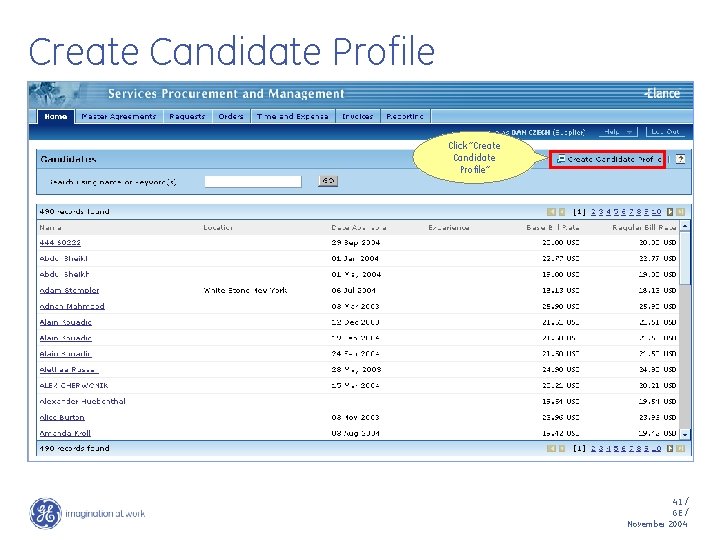Open the Invoices tab
The image size is (720, 540).
pyautogui.click(x=357, y=116)
